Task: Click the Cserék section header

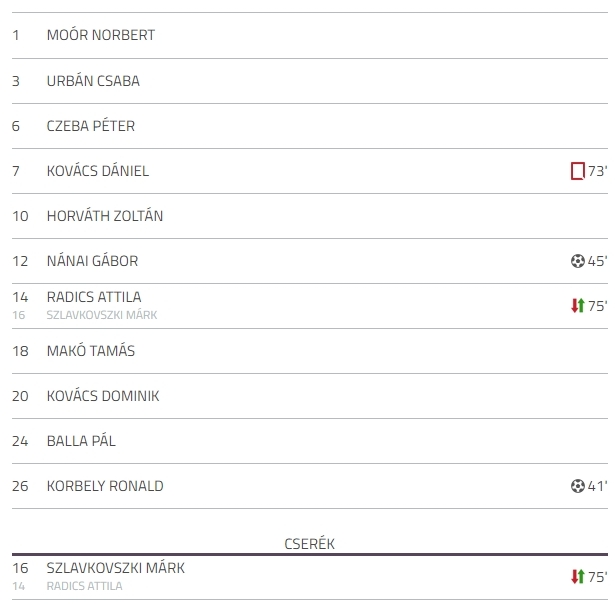Action: pyautogui.click(x=309, y=544)
